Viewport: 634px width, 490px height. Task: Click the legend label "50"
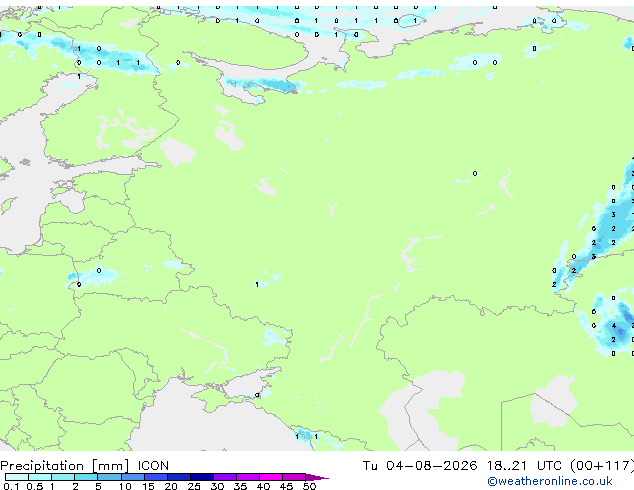[309, 486]
